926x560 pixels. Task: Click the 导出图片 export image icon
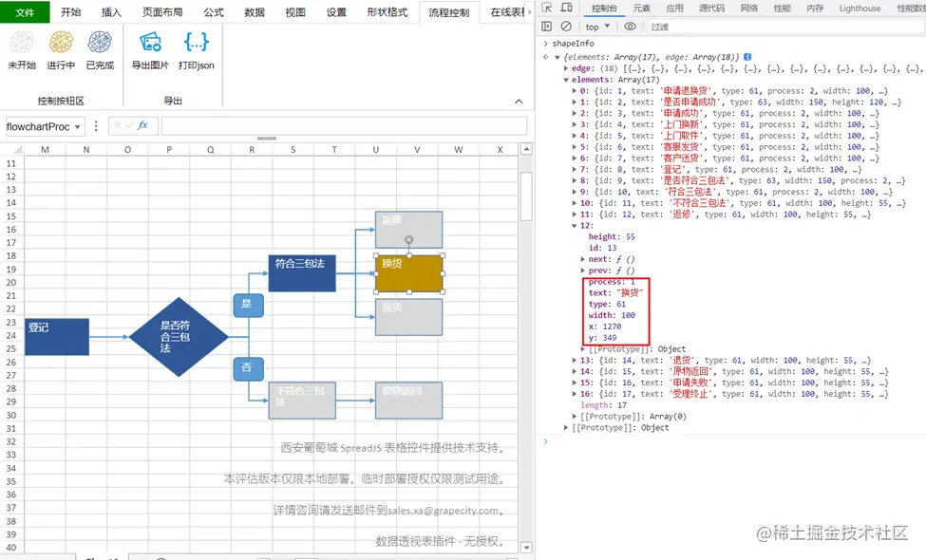(x=150, y=43)
